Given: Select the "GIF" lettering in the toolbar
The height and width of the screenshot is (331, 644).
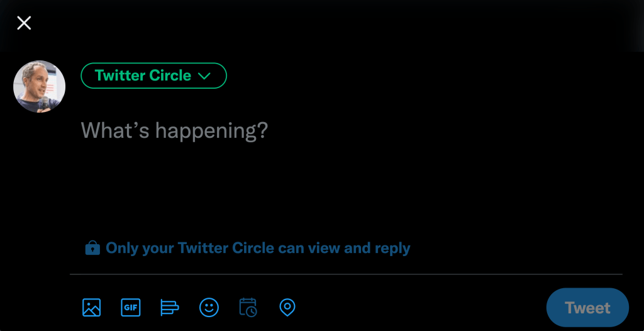Looking at the screenshot, I should point(130,308).
